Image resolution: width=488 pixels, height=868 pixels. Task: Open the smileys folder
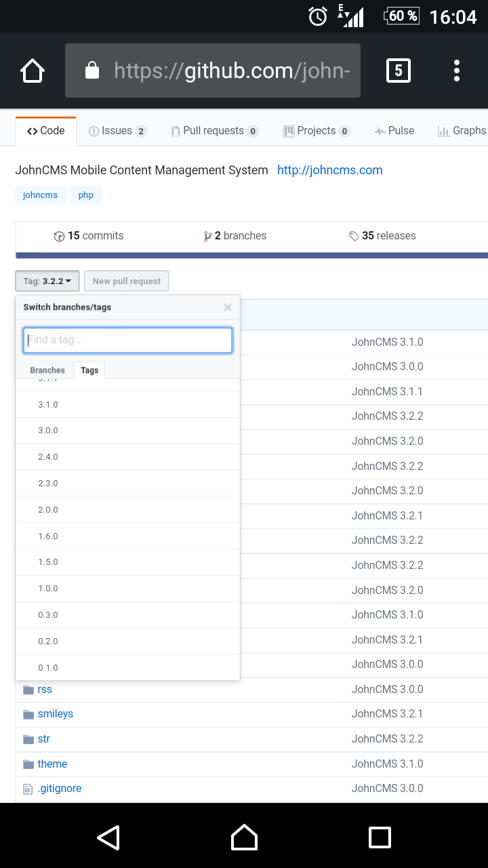coord(55,713)
